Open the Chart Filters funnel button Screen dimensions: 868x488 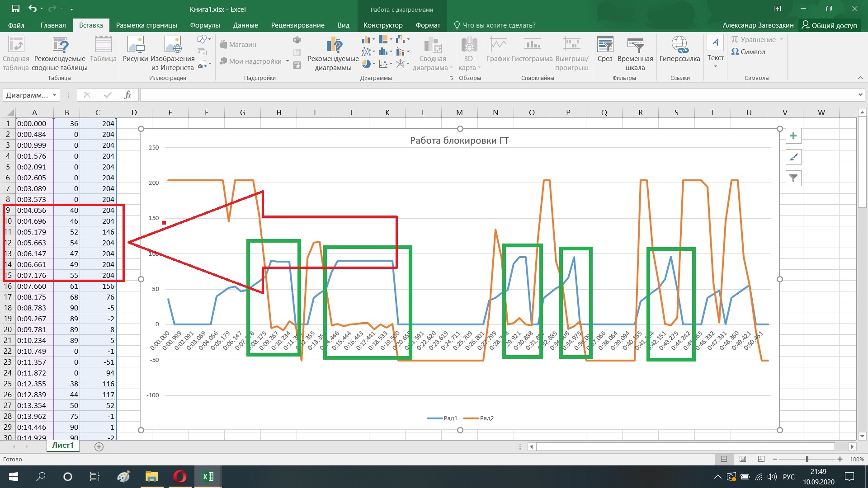pos(793,178)
